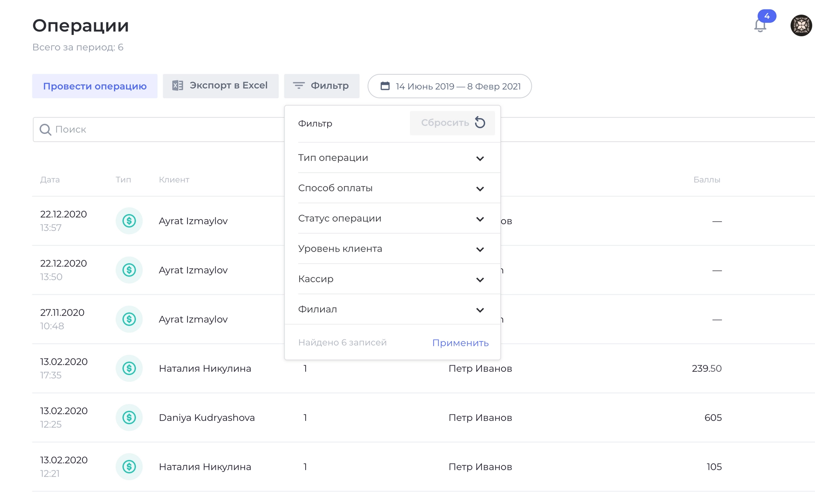Focus the Поиск search field

[x=158, y=129]
